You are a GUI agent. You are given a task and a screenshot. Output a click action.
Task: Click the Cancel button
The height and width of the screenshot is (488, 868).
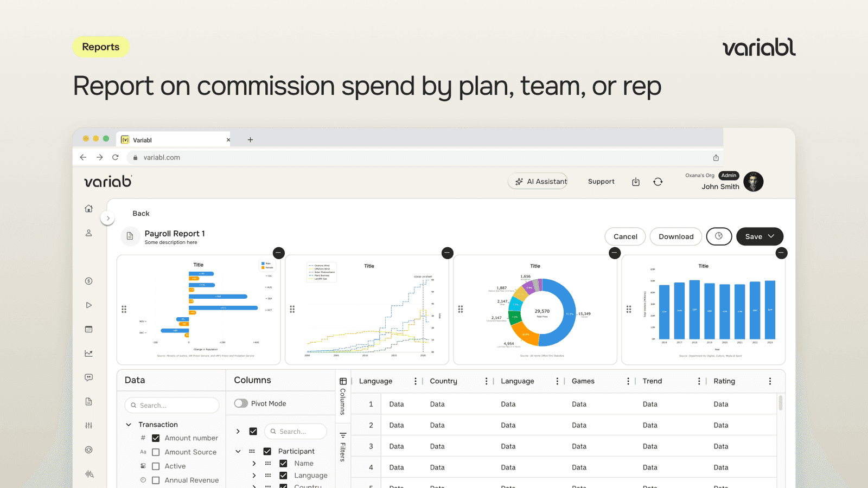point(625,236)
